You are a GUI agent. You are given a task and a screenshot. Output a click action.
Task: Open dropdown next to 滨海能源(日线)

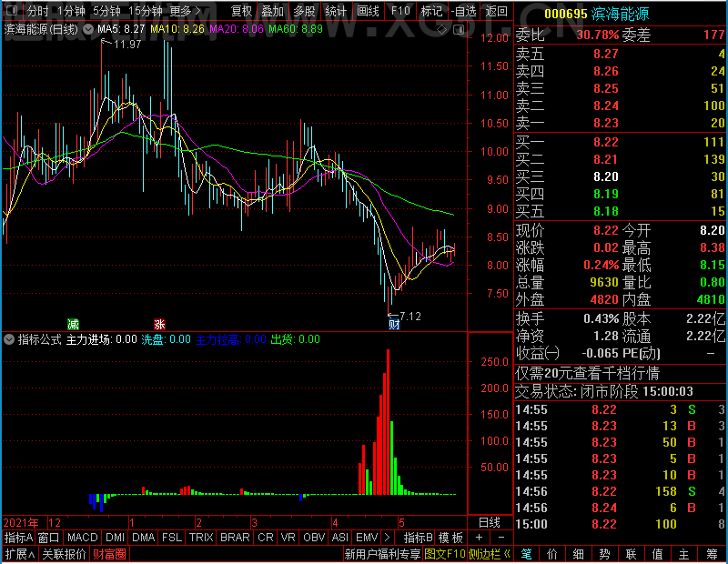(87, 29)
